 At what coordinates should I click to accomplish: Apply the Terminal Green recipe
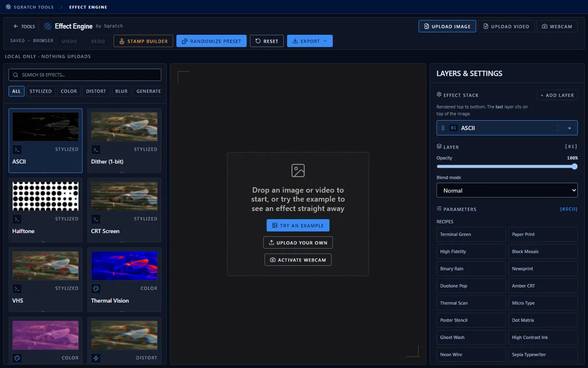point(471,235)
